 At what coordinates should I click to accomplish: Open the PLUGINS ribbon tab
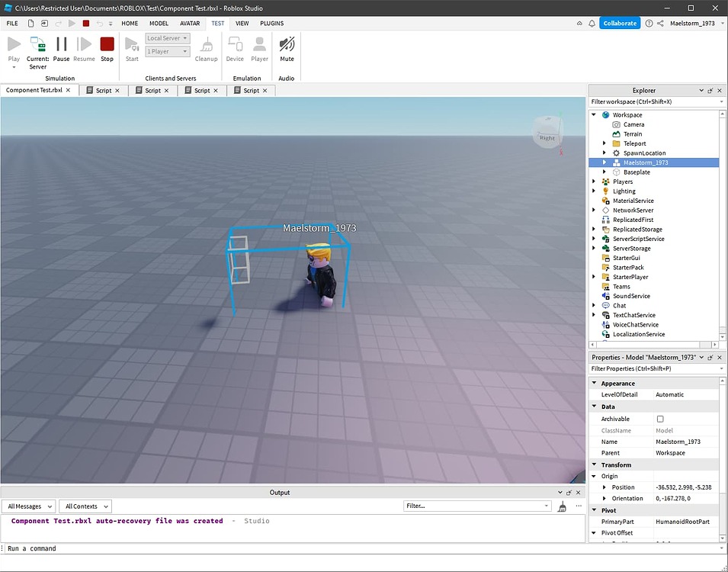pos(271,23)
